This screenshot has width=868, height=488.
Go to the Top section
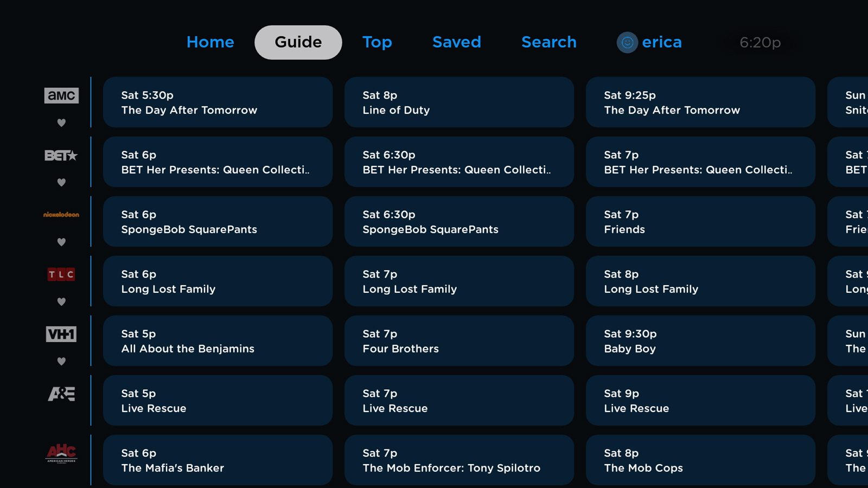(377, 42)
